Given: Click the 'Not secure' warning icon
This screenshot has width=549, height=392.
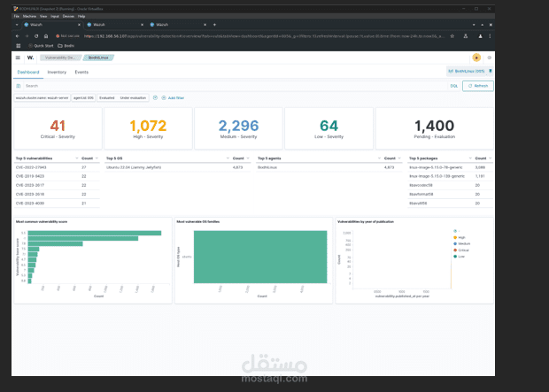Looking at the screenshot, I should (x=58, y=36).
